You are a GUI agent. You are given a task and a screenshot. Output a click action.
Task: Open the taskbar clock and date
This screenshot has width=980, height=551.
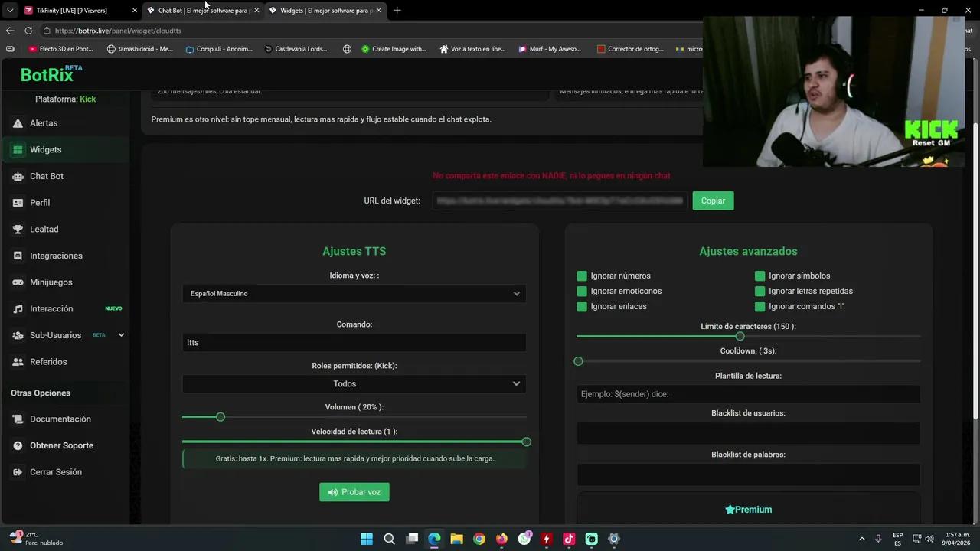957,539
